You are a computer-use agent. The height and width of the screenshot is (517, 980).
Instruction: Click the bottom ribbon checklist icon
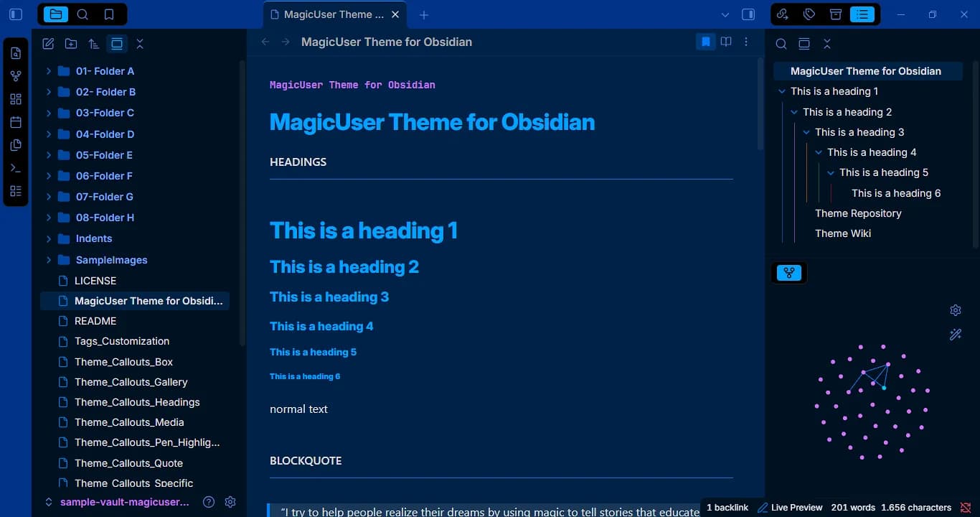[x=16, y=191]
